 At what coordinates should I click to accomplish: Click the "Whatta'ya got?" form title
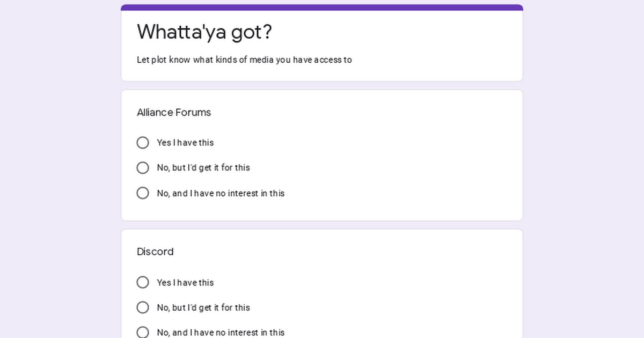204,32
